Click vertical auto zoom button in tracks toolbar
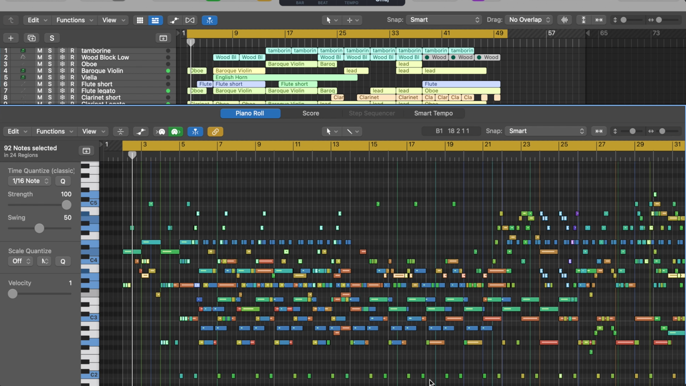 click(x=583, y=20)
